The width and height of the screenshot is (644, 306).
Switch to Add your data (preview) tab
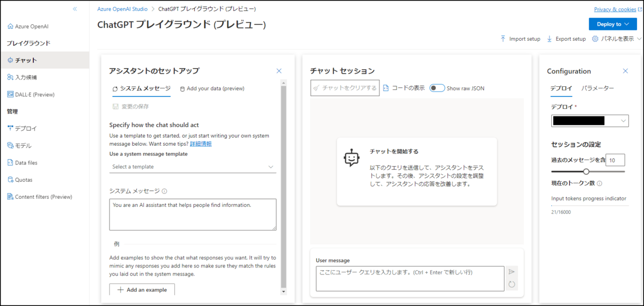coord(212,89)
